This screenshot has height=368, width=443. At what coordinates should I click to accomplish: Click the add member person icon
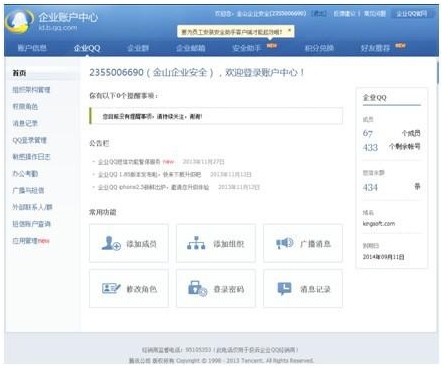111,243
